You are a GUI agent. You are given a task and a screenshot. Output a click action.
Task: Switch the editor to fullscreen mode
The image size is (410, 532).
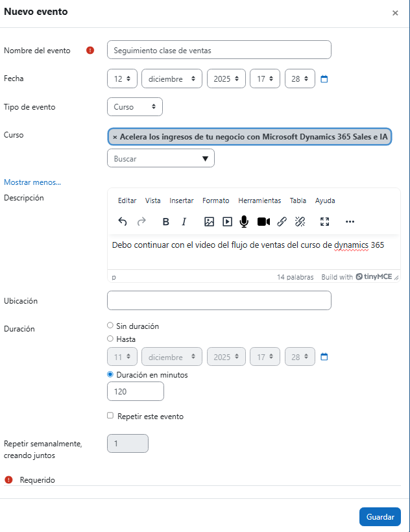tap(325, 221)
